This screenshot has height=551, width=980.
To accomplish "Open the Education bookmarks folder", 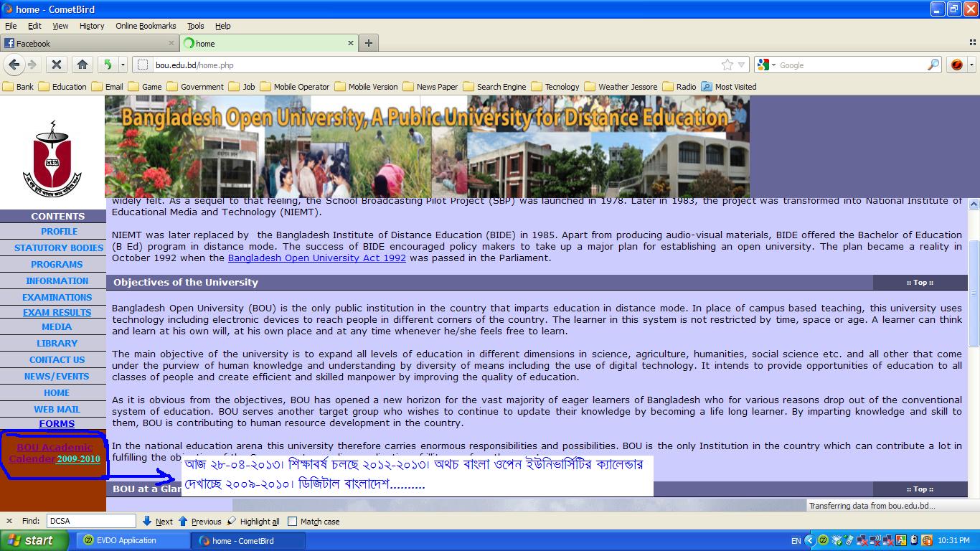I will (x=62, y=87).
